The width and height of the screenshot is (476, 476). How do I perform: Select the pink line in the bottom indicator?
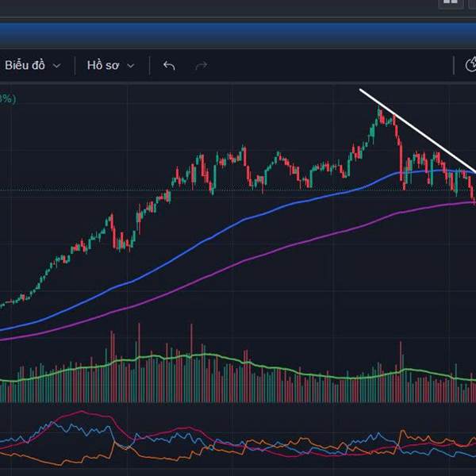click(79, 413)
